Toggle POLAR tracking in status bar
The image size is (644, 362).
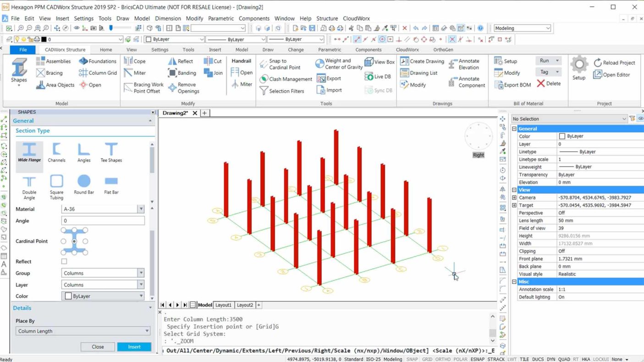460,359
